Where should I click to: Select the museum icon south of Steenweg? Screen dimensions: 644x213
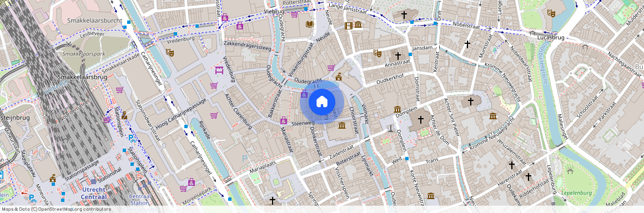[x=342, y=125]
